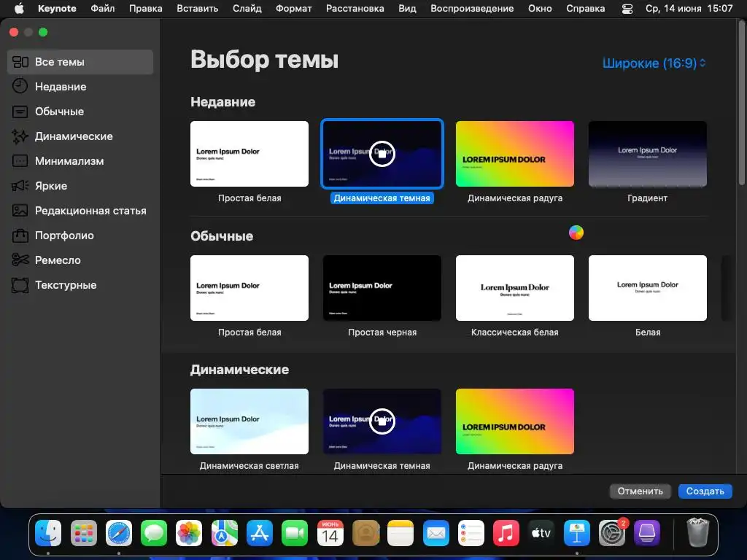Viewport: 747px width, 560px height.
Task: Open Launchpad from the Dock
Action: (83, 532)
